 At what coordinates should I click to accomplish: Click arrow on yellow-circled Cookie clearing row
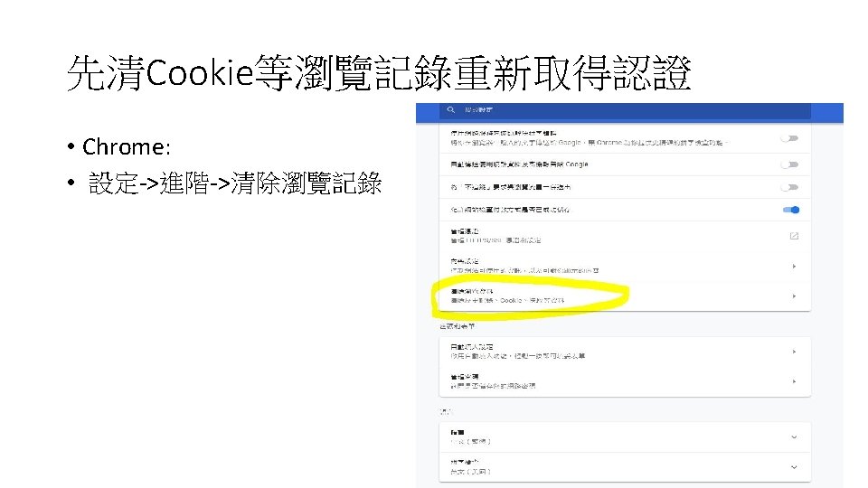click(x=794, y=296)
